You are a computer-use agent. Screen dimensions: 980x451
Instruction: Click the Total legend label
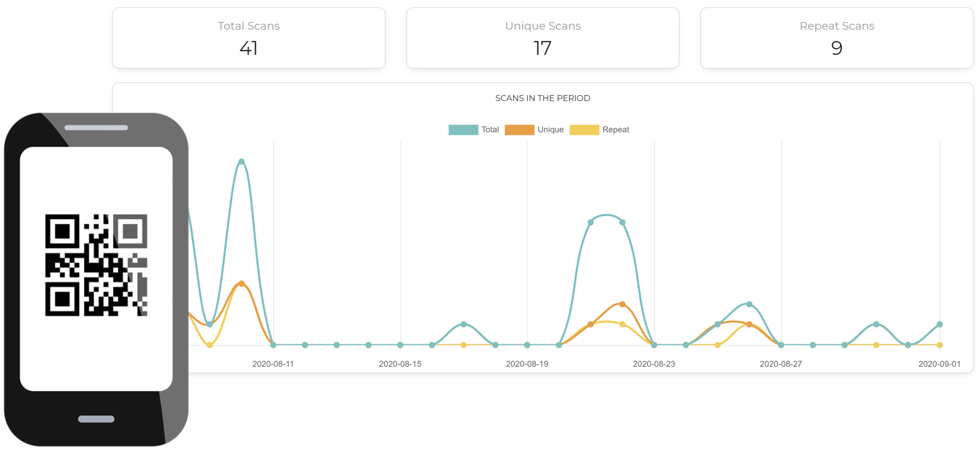click(490, 130)
